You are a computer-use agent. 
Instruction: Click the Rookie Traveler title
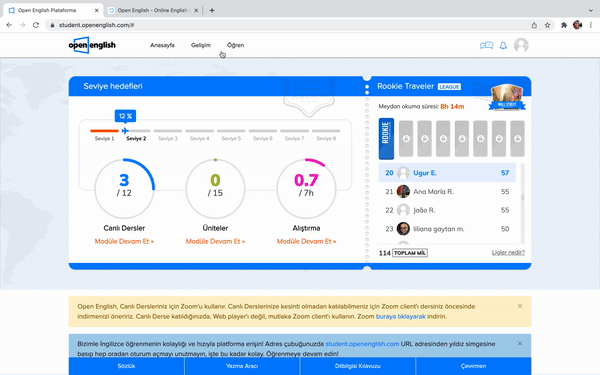[x=406, y=86]
